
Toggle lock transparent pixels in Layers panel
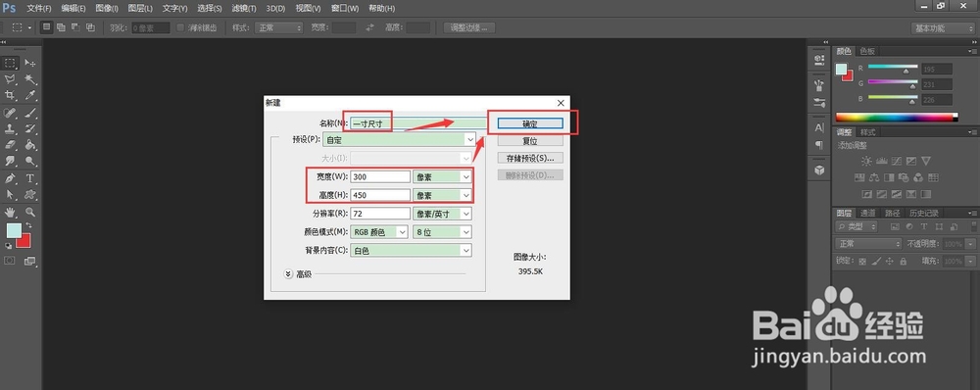coord(862,261)
